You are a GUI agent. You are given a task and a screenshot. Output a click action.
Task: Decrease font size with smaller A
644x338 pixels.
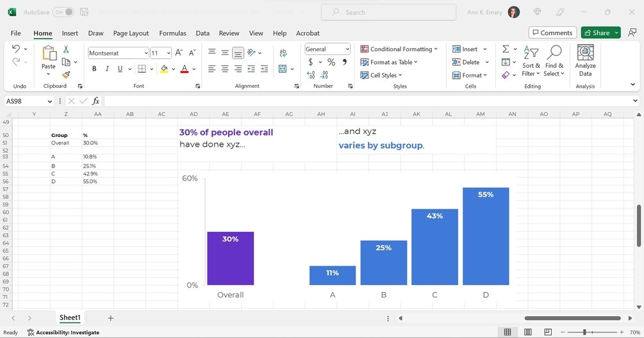pos(192,52)
